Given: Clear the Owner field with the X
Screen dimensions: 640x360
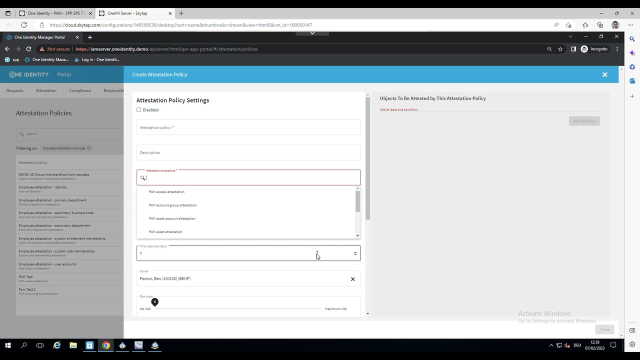Looking at the screenshot, I should click(353, 279).
